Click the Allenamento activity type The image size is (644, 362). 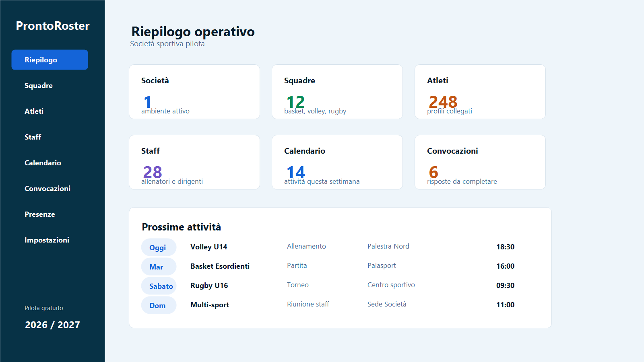[x=306, y=246]
